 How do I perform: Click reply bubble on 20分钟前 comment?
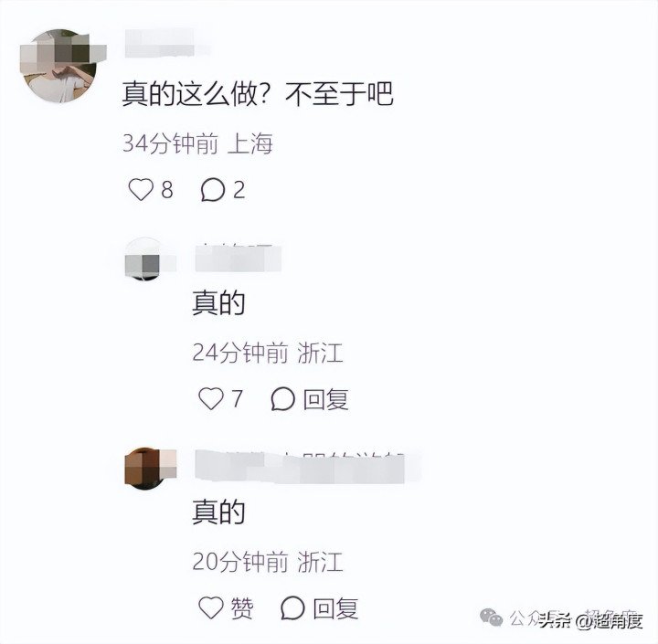click(x=292, y=608)
